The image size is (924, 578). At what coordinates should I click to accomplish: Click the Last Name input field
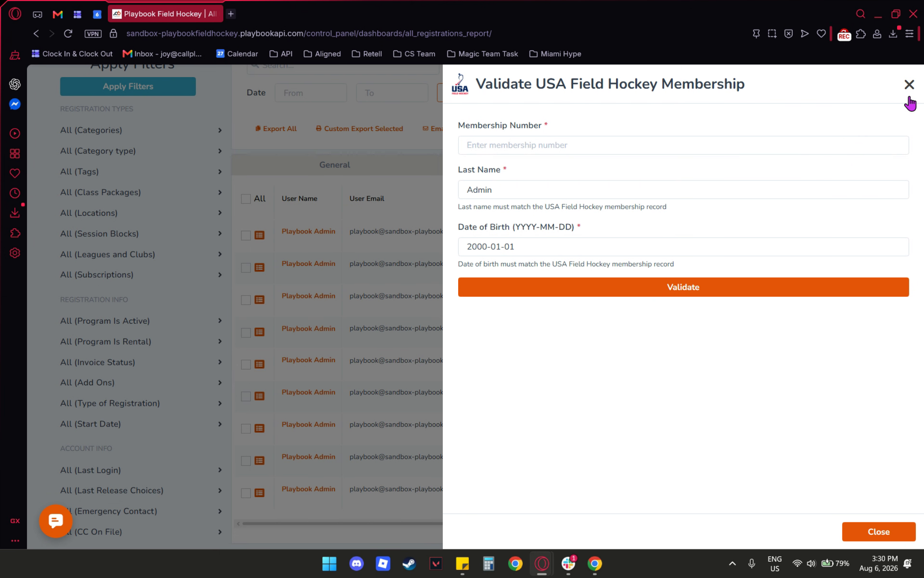[683, 190]
